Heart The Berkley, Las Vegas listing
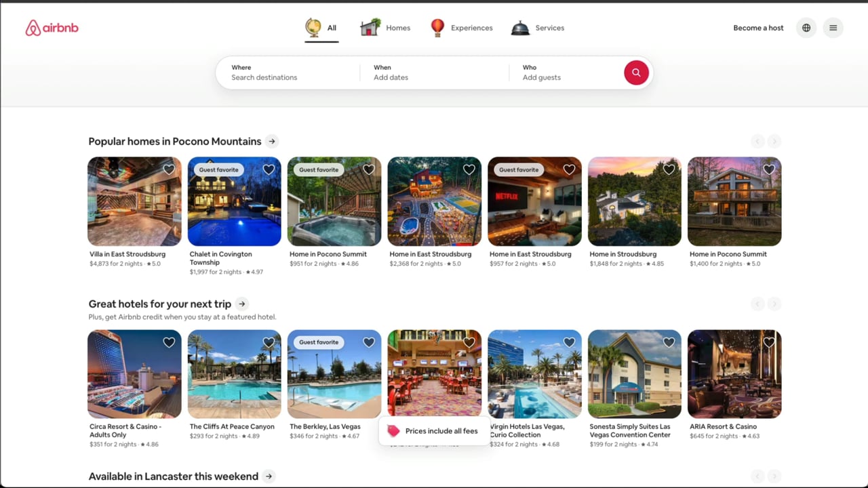This screenshot has height=488, width=868. (369, 342)
